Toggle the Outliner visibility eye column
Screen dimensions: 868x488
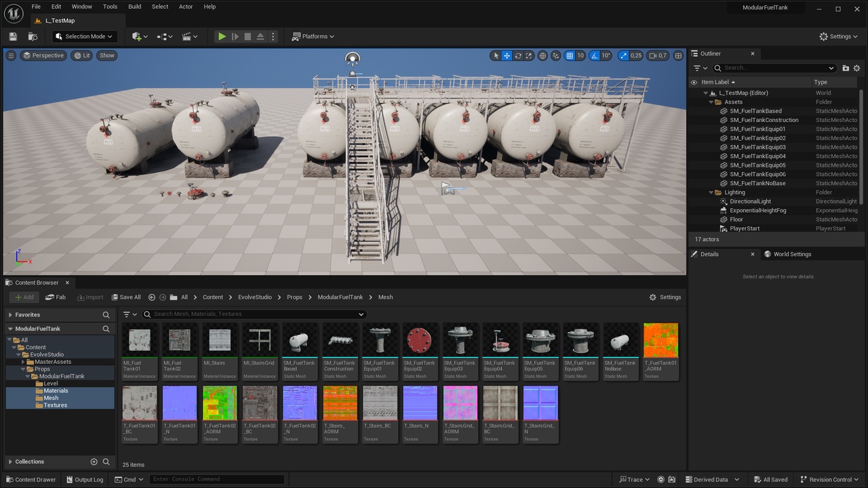pyautogui.click(x=694, y=82)
